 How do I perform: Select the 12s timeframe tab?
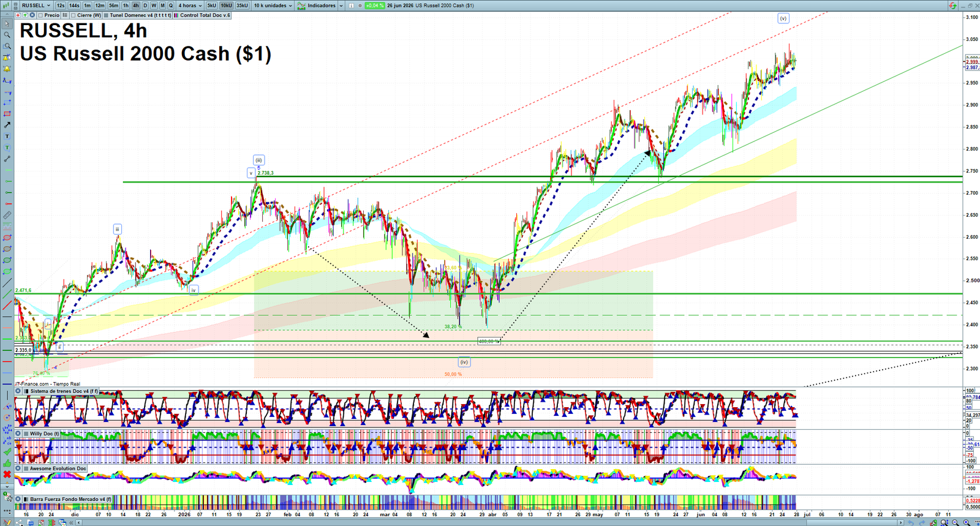pos(61,6)
